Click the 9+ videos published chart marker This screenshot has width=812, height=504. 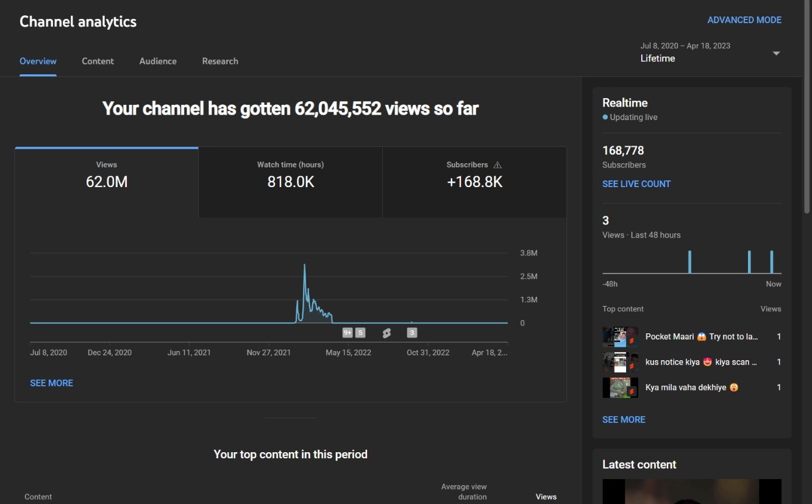347,333
